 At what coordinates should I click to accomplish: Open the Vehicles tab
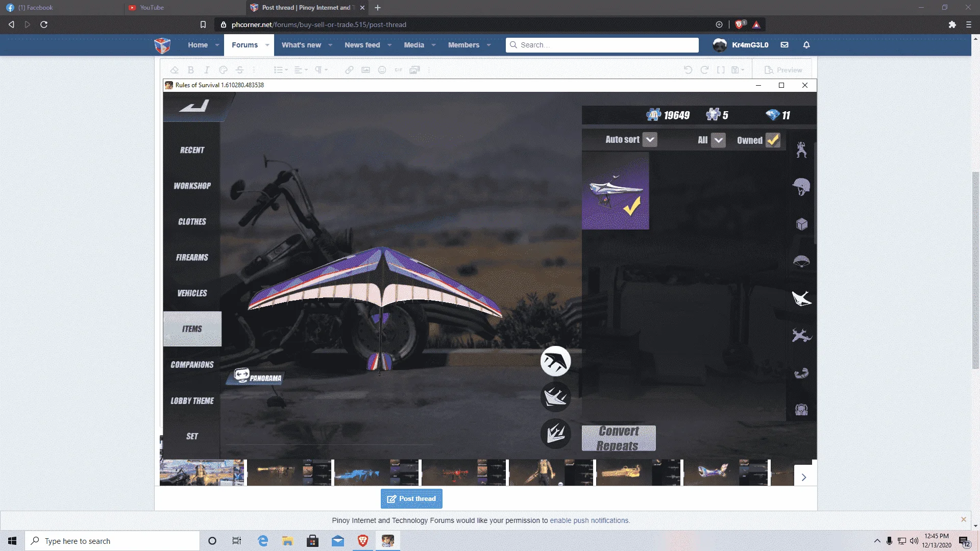tap(192, 293)
